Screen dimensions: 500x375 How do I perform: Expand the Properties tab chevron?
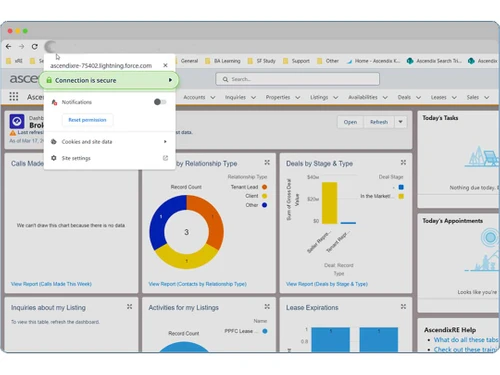[x=298, y=97]
